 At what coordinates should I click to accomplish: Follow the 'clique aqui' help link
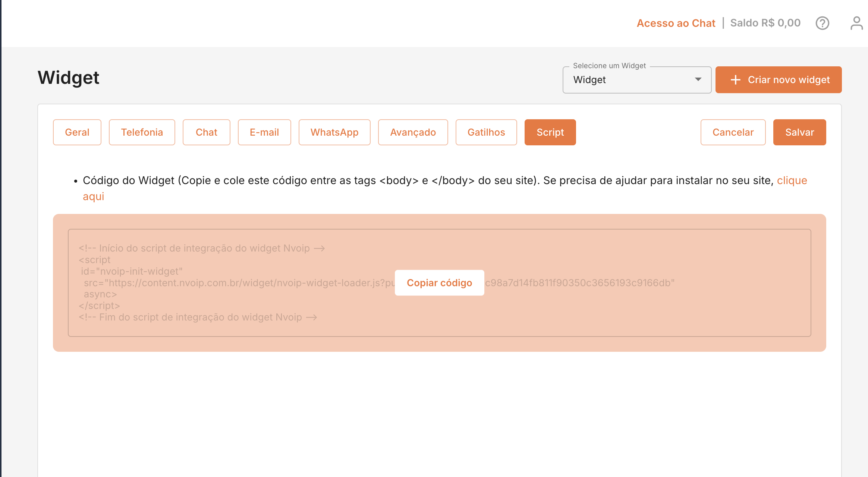792,181
